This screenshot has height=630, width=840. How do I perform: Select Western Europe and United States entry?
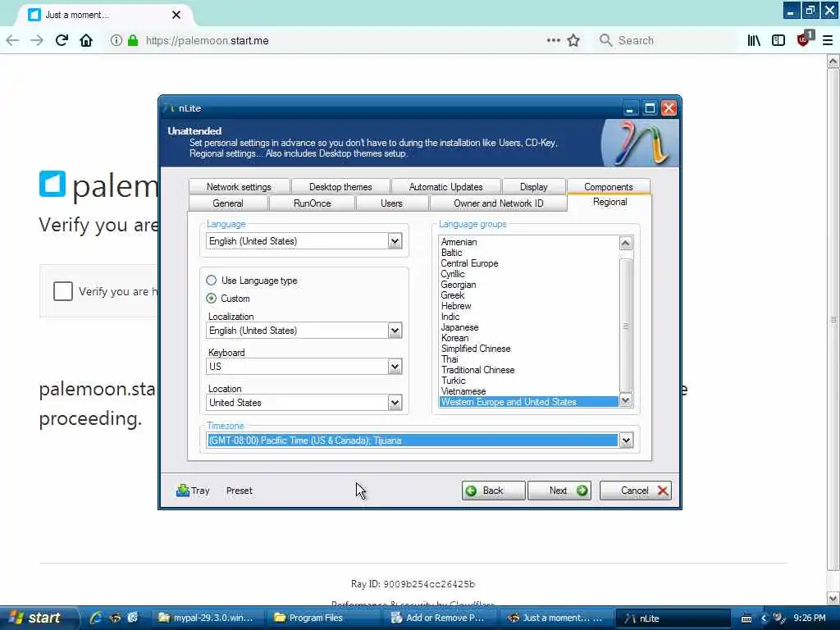(528, 402)
